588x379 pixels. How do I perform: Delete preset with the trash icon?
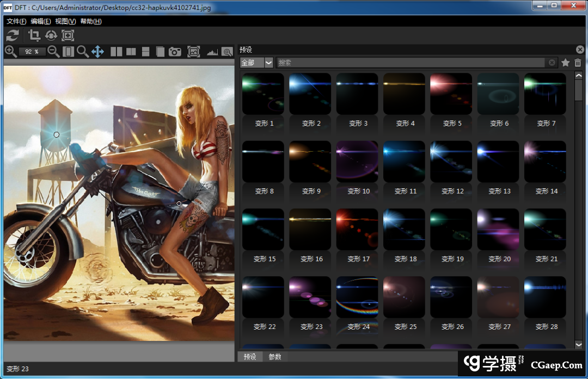[x=578, y=63]
